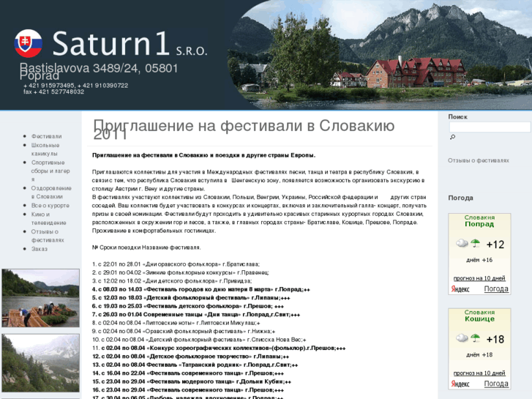
Task: Click entry «Оравский фольклорный фестиваль» г.Нижна
Action: pyautogui.click(x=184, y=331)
